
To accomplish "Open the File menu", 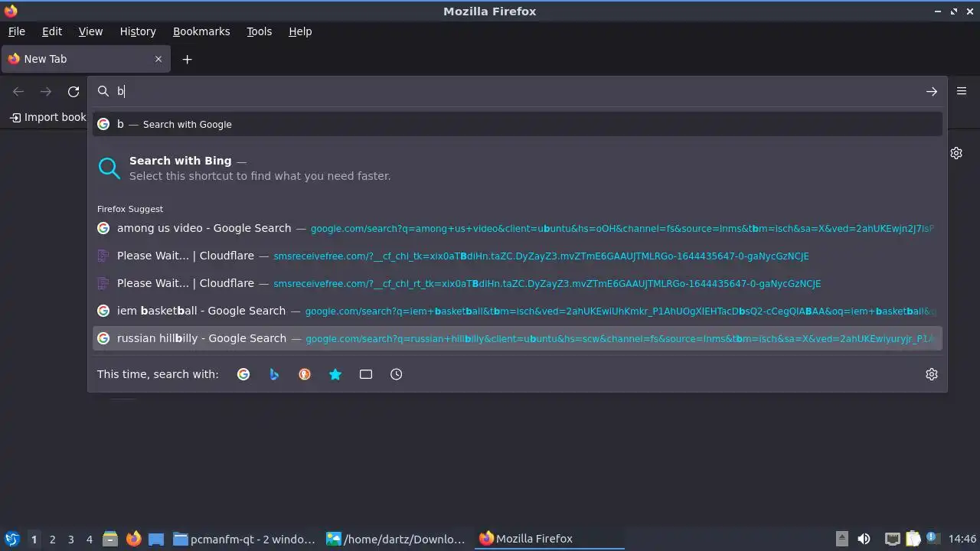I will pos(16,31).
